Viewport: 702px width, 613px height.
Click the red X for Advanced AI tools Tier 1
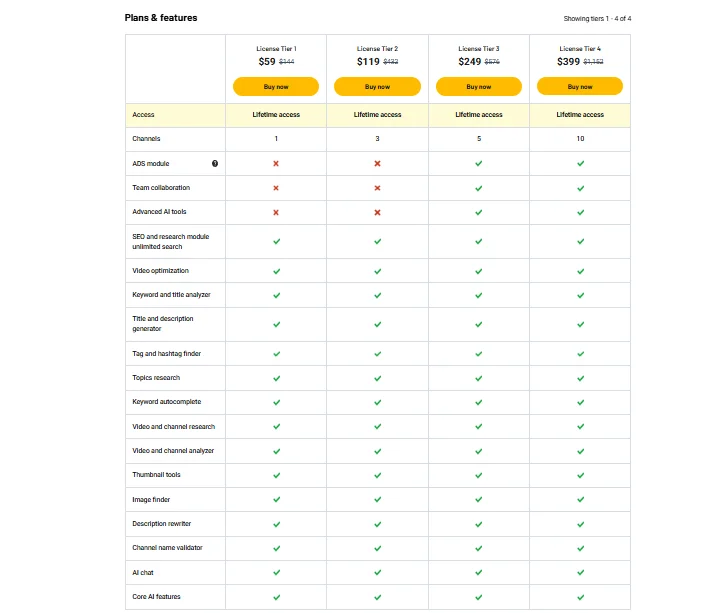click(276, 212)
